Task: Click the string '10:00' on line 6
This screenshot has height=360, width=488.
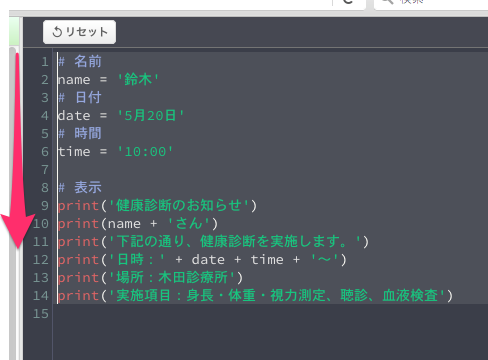Action: pos(145,152)
